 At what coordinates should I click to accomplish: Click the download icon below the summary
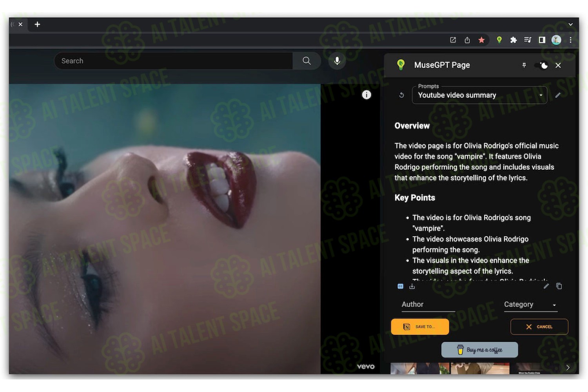pos(412,287)
